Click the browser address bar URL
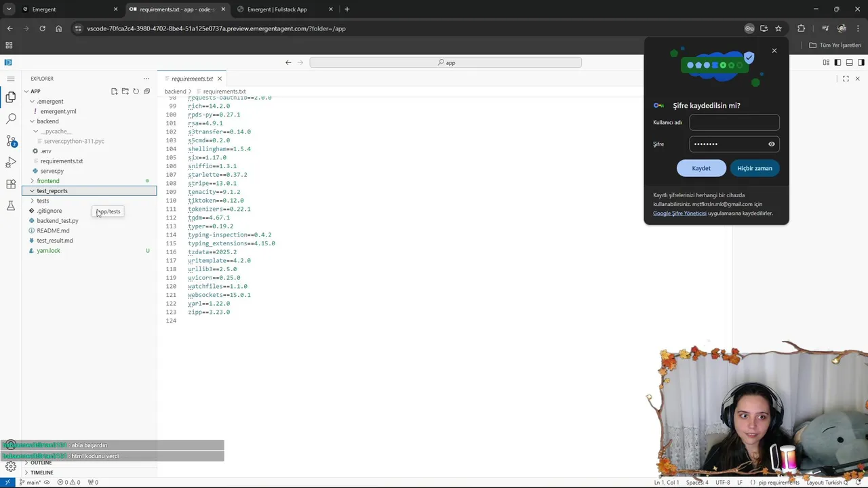The height and width of the screenshot is (488, 868). pyautogui.click(x=216, y=28)
